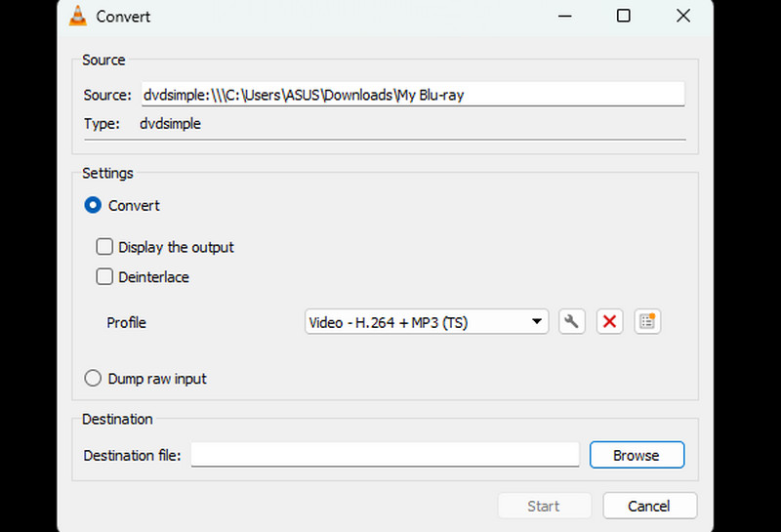Viewport: 781px width, 532px height.
Task: Edit selected profile with the wrench icon
Action: 572,321
